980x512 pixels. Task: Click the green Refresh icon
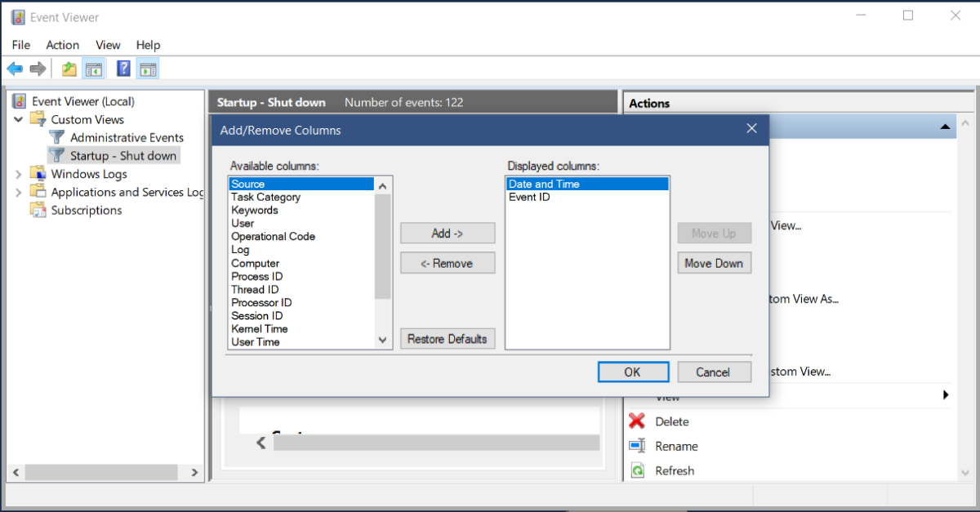coord(637,471)
